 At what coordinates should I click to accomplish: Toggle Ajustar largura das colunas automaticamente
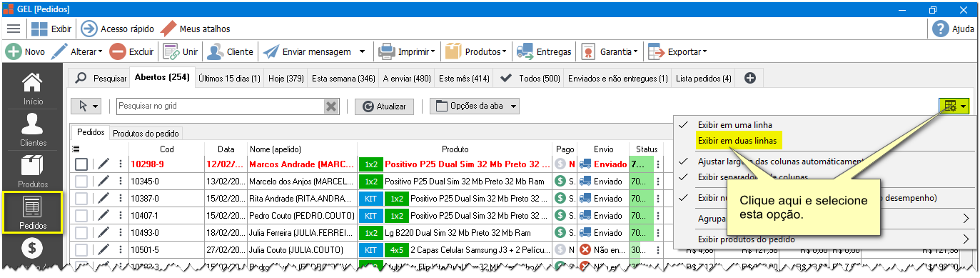[781, 162]
